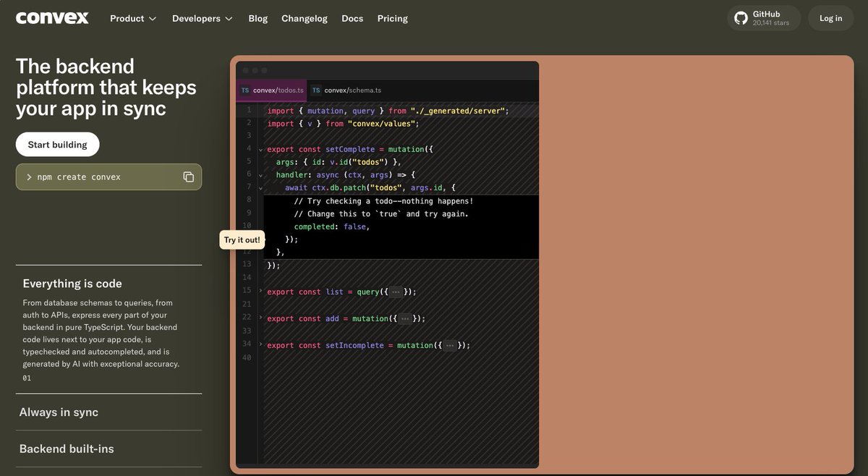
Task: Click 'args: { id: v.id("todos") },' line
Action: tap(339, 162)
